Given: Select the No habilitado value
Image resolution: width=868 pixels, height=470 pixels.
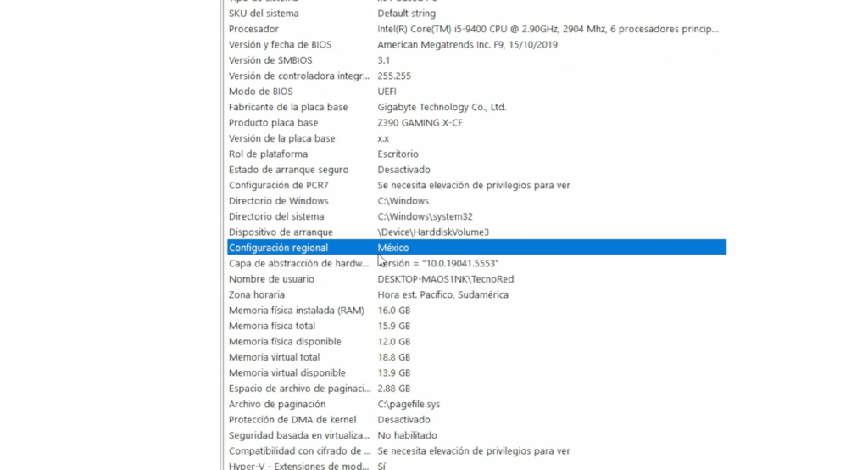Looking at the screenshot, I should (407, 435).
